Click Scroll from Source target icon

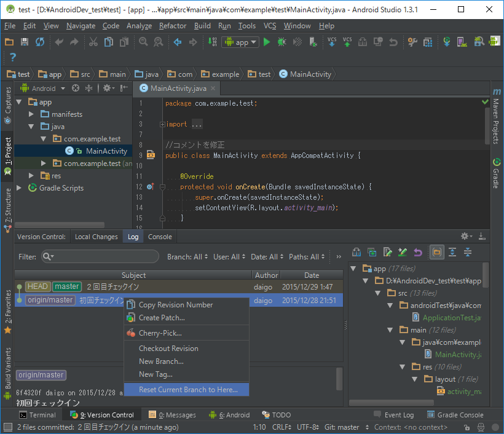(x=76, y=88)
